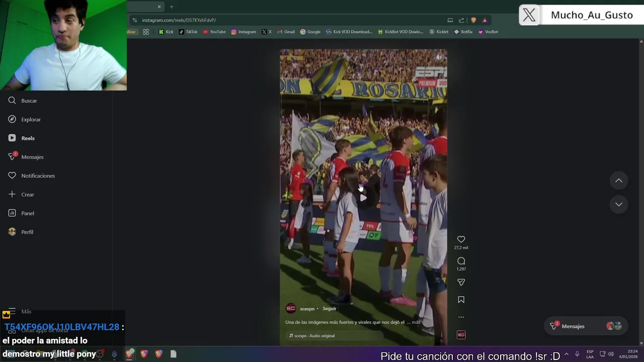Open the Gmail bookmark
Image resolution: width=644 pixels, height=362 pixels.
[x=286, y=32]
